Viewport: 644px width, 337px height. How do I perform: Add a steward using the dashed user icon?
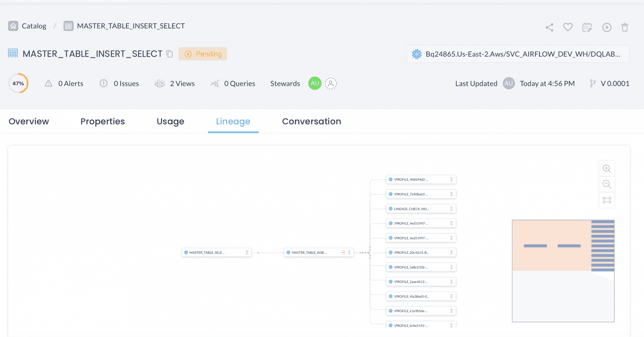point(330,83)
